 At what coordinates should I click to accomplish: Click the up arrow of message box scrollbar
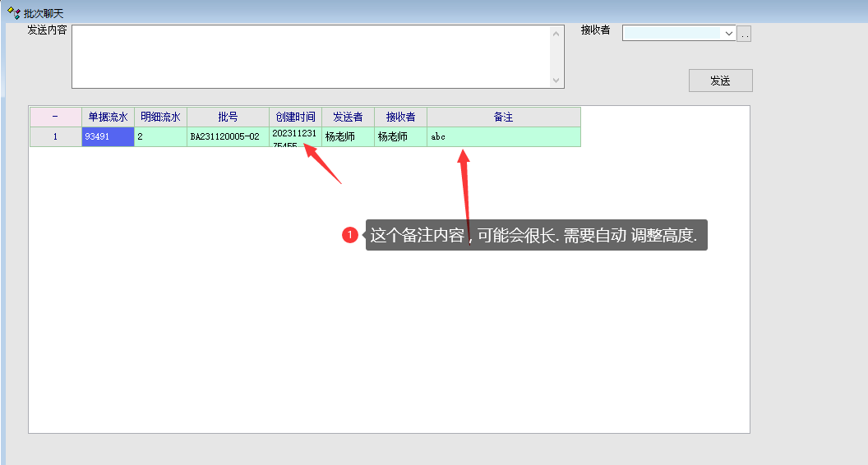(556, 34)
